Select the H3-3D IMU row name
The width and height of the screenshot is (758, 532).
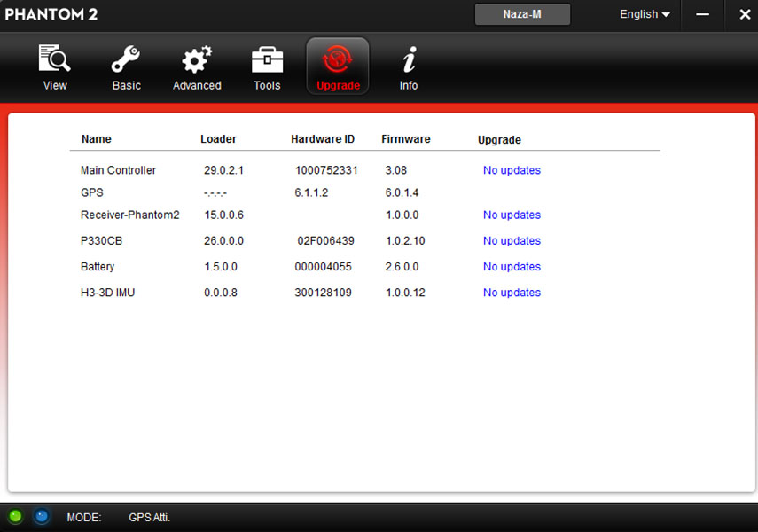[107, 293]
